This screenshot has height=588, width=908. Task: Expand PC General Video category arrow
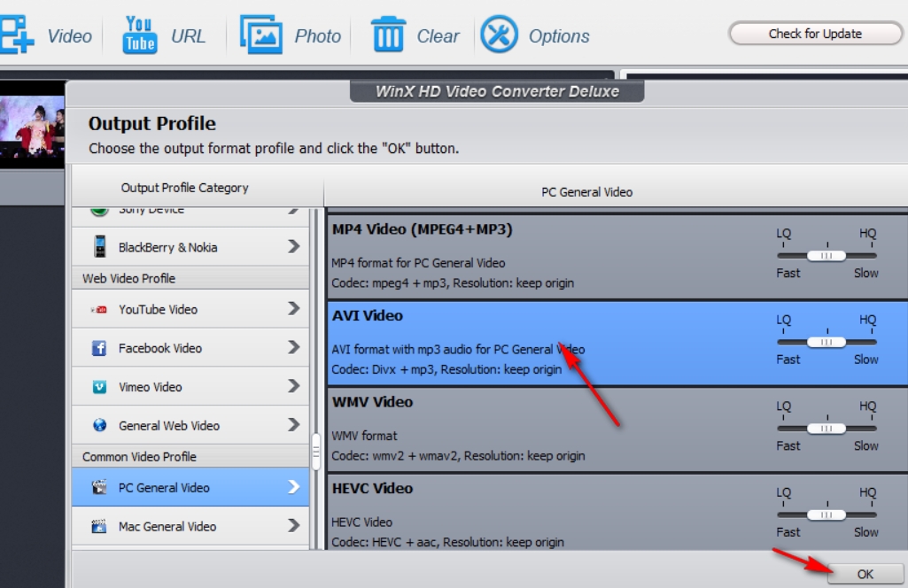293,487
